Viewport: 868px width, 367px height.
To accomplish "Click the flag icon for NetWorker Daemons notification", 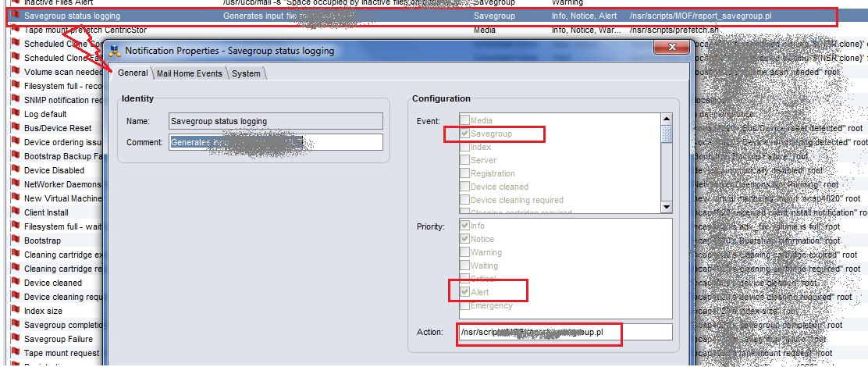I will click(x=16, y=184).
